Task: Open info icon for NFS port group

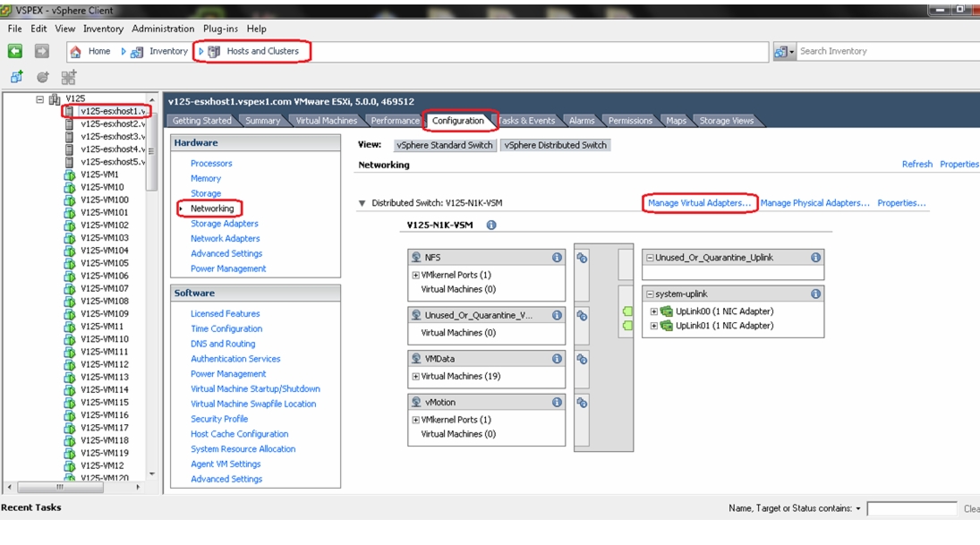Action: click(557, 258)
